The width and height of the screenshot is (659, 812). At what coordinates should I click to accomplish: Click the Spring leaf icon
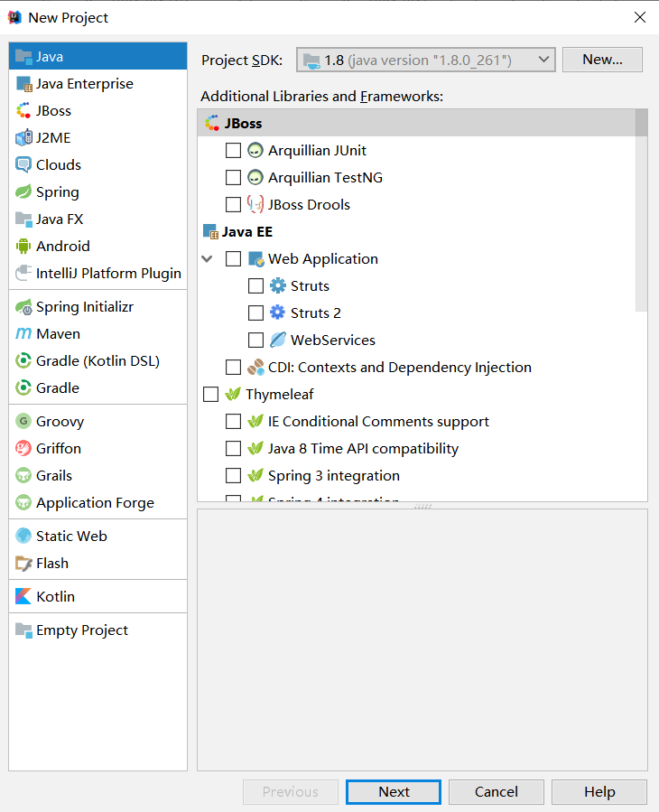click(23, 192)
